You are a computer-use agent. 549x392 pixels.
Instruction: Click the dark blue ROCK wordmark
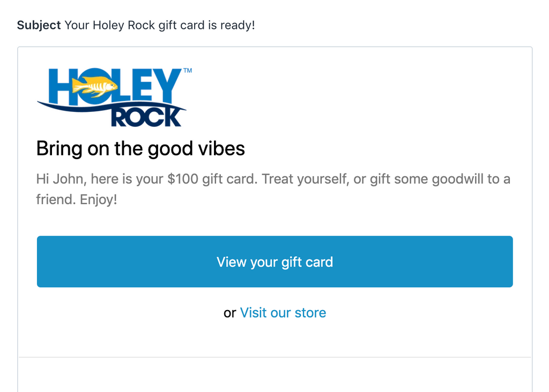tap(146, 117)
